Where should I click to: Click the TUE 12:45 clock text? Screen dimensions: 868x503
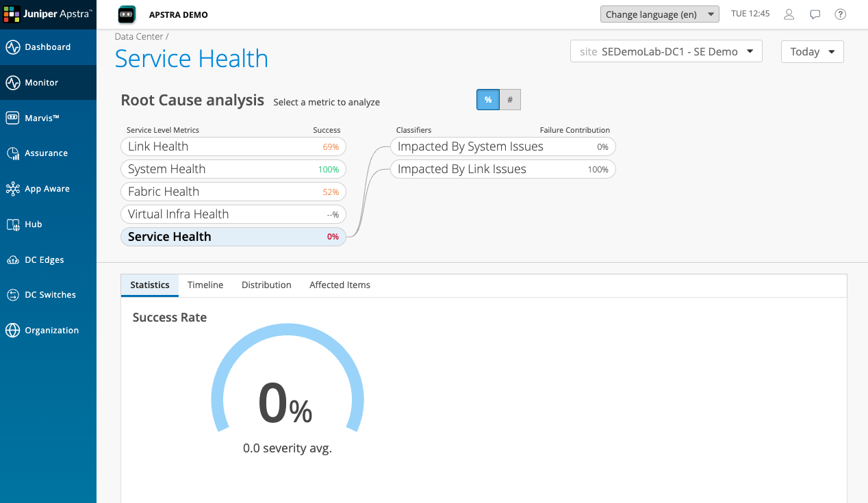750,14
